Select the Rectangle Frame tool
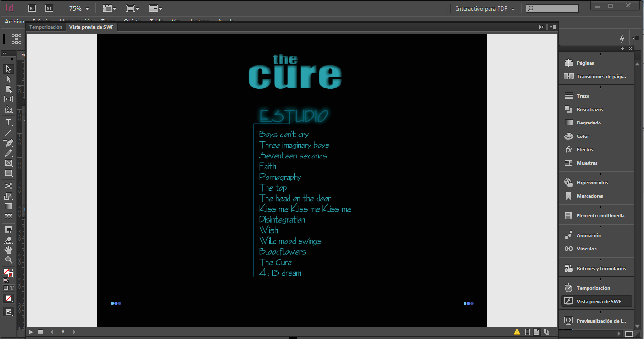This screenshot has height=339, width=644. [x=9, y=163]
